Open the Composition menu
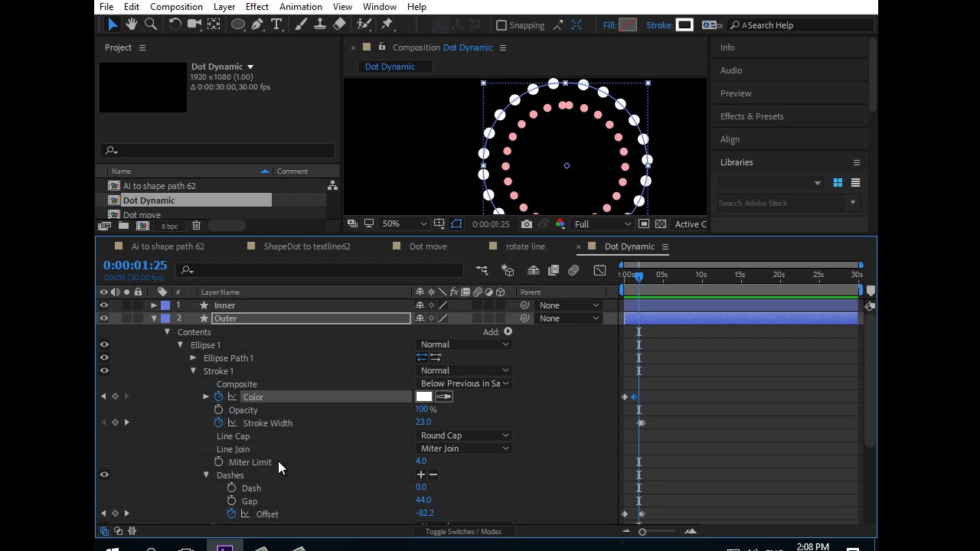Viewport: 980px width, 551px height. (x=176, y=7)
